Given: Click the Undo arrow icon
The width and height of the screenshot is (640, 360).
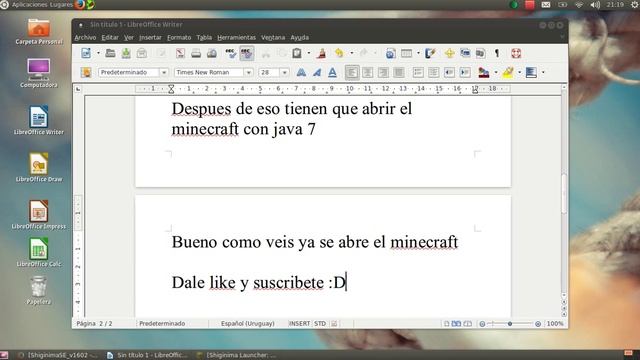Looking at the screenshot, I should click(339, 53).
